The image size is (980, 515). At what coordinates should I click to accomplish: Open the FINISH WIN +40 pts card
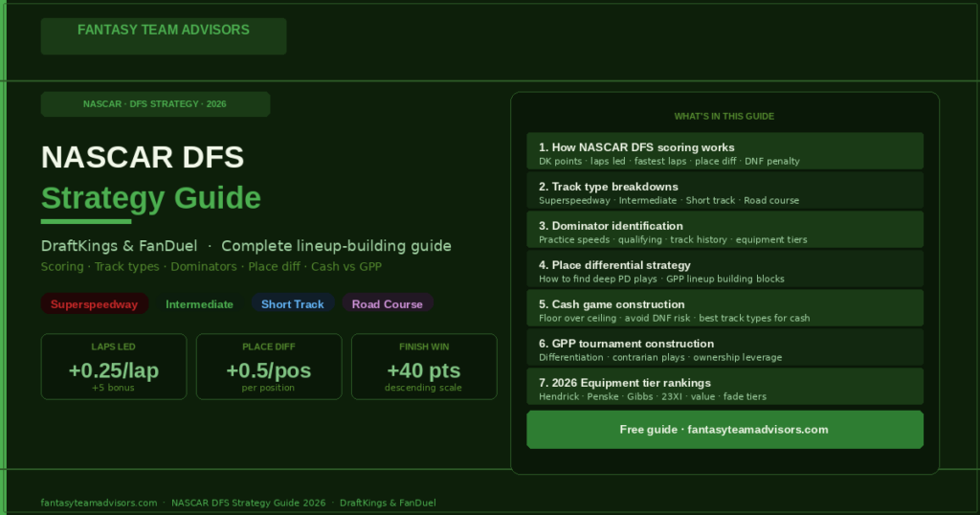pos(424,367)
